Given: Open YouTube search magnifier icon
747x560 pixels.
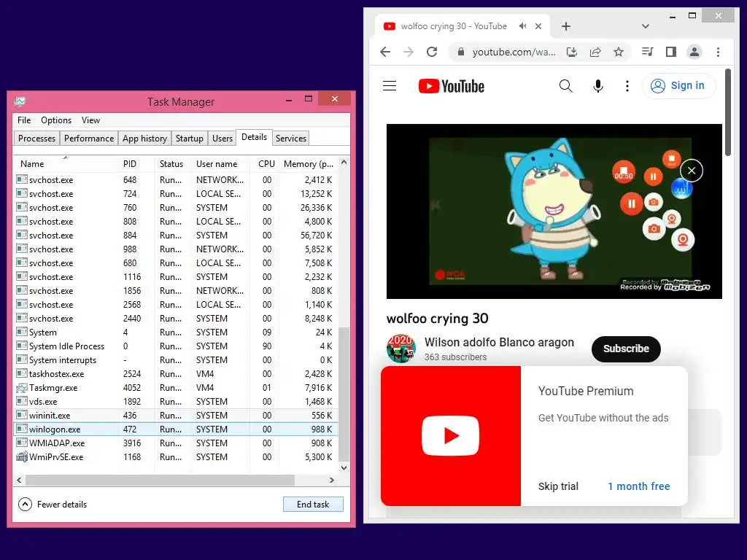Looking at the screenshot, I should 565,86.
